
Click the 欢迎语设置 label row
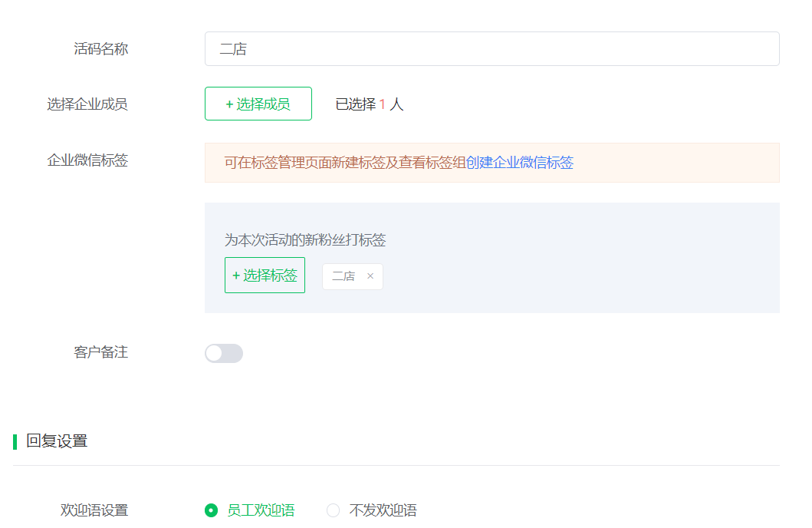(95, 510)
